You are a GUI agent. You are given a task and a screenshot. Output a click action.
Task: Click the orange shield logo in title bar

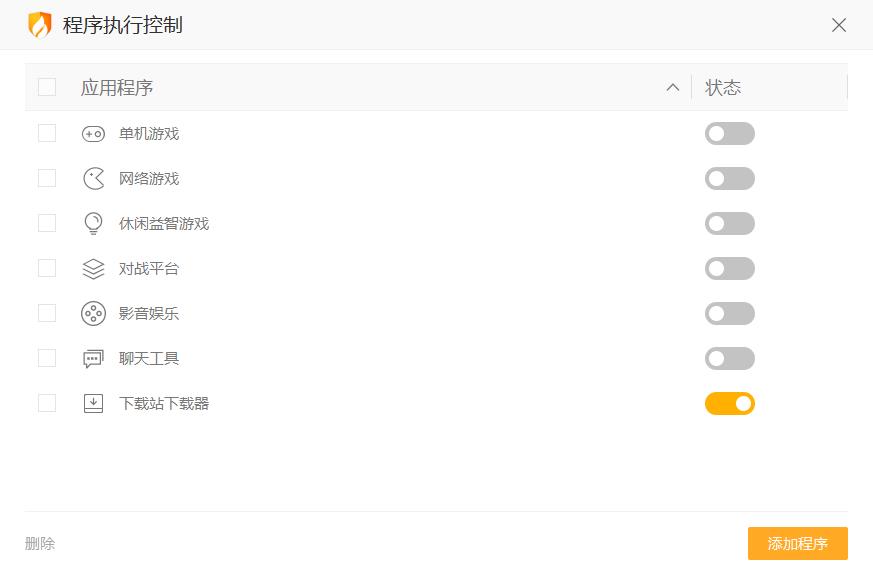pyautogui.click(x=39, y=25)
